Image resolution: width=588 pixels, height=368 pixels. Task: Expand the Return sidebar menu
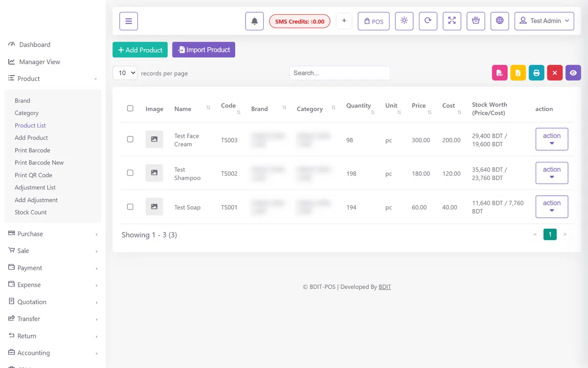pyautogui.click(x=52, y=336)
